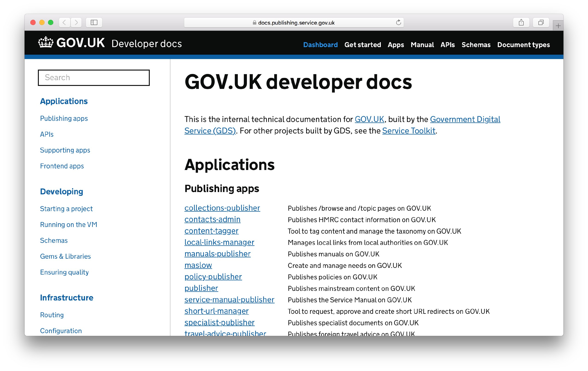Open the Infrastructure sidebar heading
588x371 pixels.
pos(66,298)
